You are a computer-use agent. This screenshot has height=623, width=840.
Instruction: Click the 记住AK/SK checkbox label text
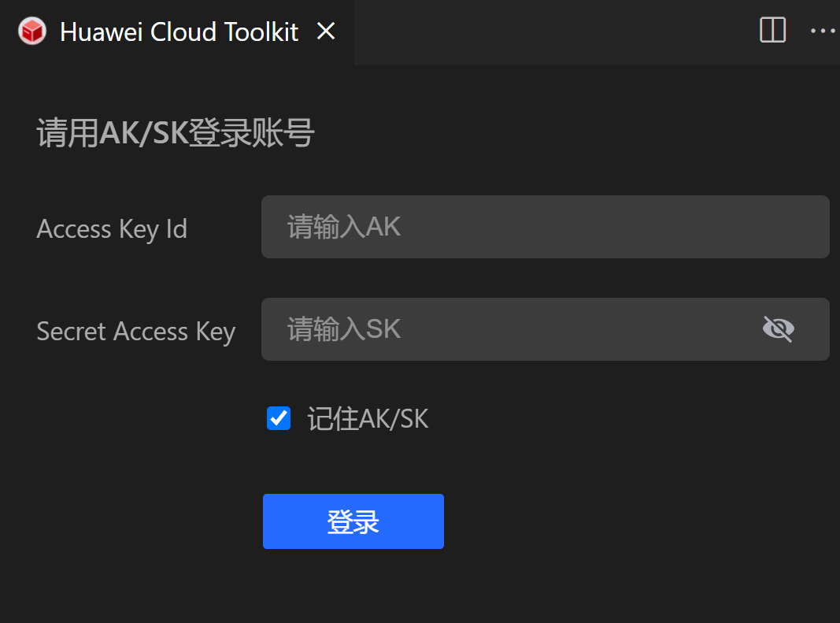click(x=368, y=419)
